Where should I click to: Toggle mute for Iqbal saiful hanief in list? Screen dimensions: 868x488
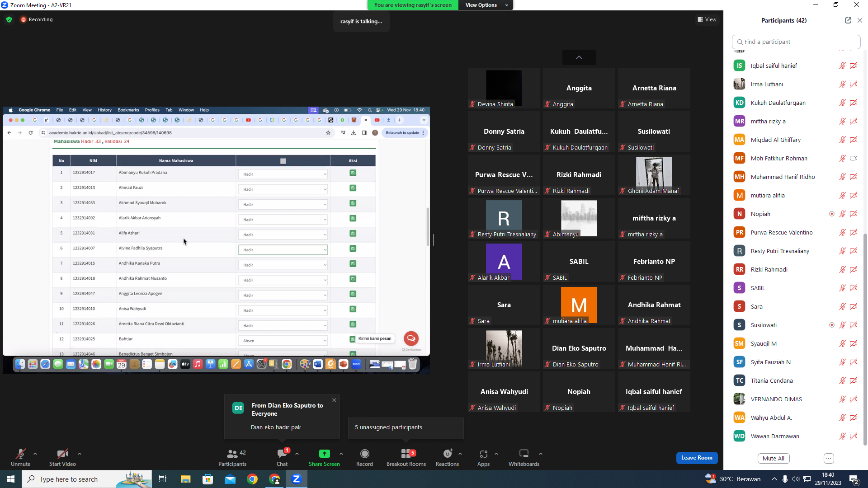pyautogui.click(x=843, y=66)
